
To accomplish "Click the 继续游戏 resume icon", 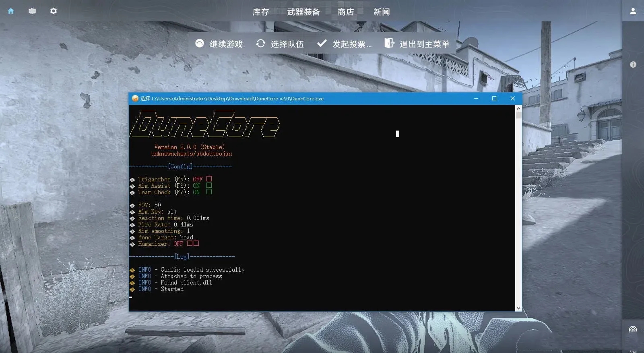I will (200, 44).
